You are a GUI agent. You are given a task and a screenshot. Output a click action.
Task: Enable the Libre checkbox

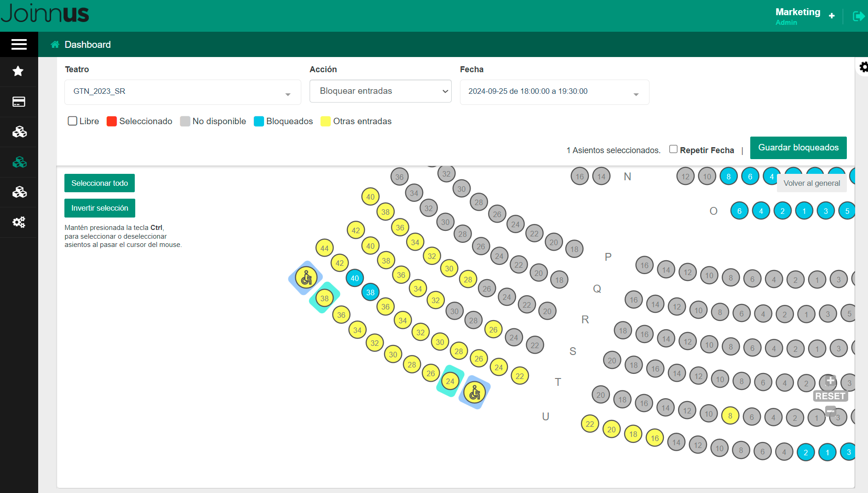(x=72, y=121)
